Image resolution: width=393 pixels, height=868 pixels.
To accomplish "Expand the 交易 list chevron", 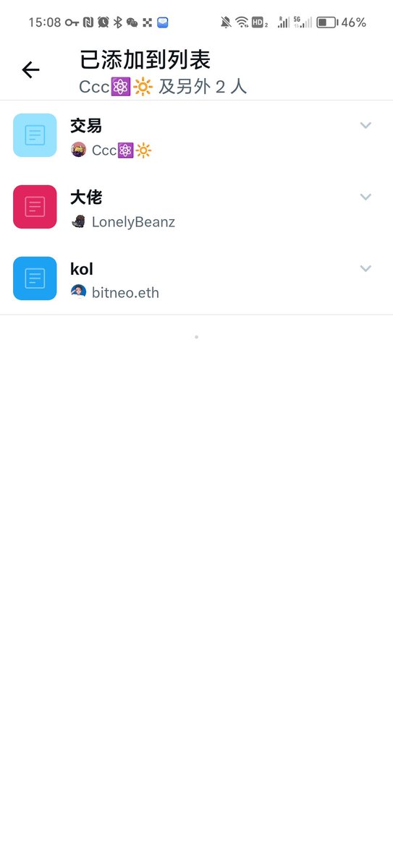I will pos(365,125).
